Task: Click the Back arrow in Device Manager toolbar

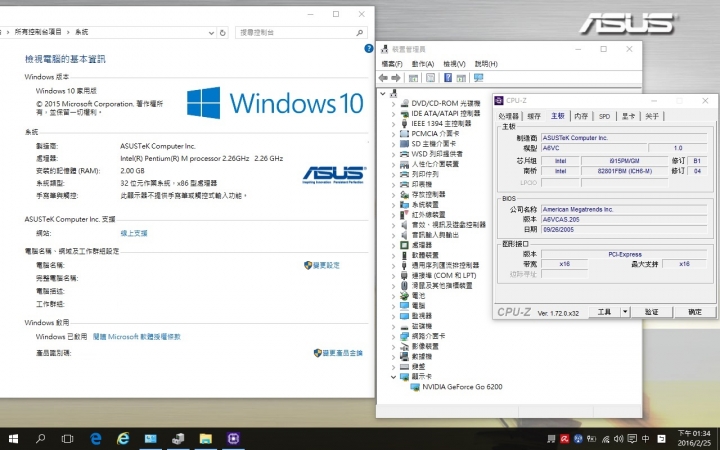Action: (383, 78)
